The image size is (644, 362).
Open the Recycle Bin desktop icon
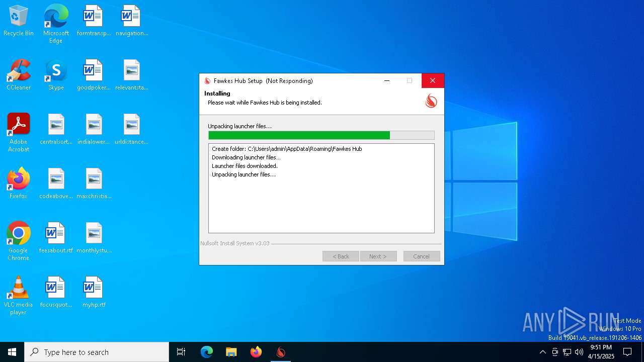pos(19,21)
